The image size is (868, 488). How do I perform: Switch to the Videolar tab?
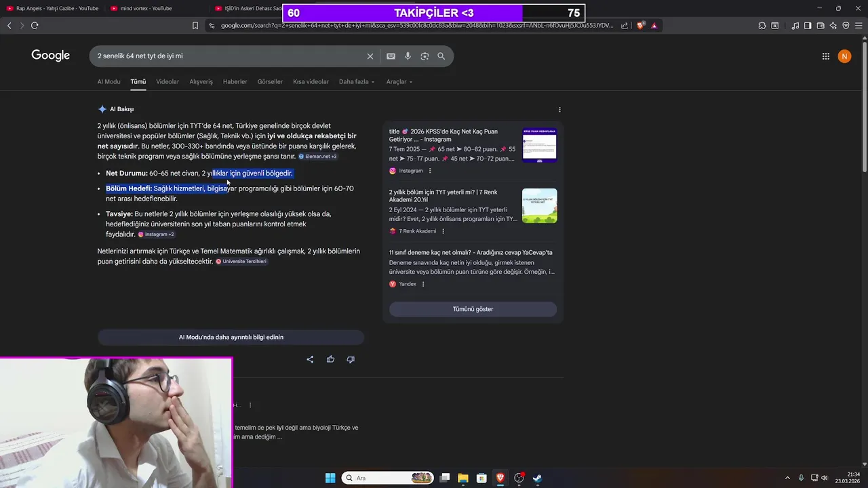coord(167,82)
